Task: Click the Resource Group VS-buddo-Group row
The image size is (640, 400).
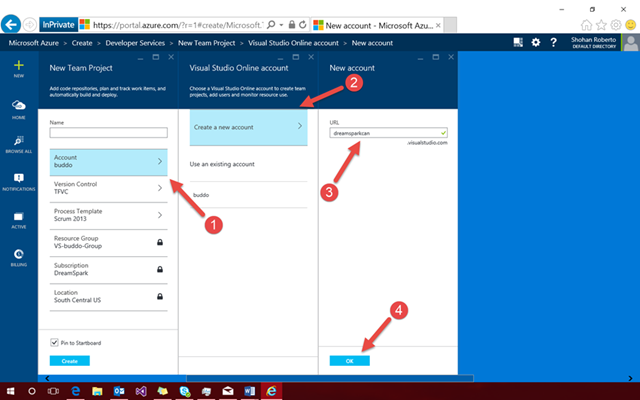Action: [109, 242]
